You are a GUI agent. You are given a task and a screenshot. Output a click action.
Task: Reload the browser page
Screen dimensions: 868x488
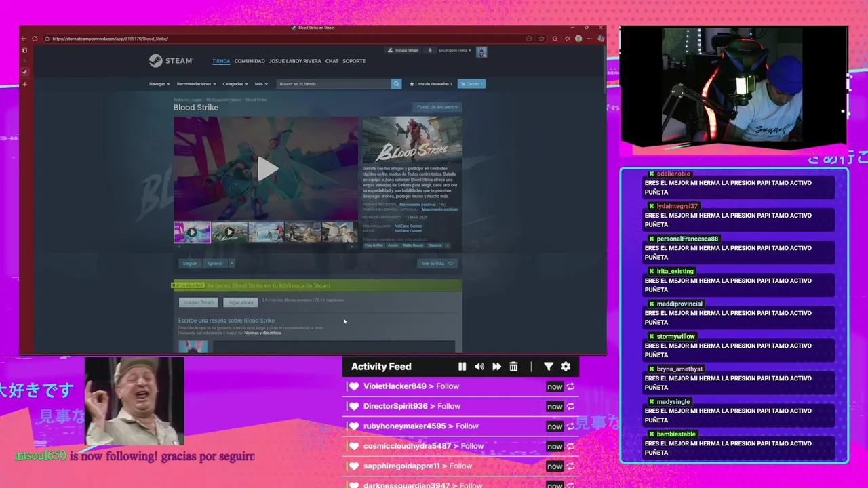tap(35, 39)
